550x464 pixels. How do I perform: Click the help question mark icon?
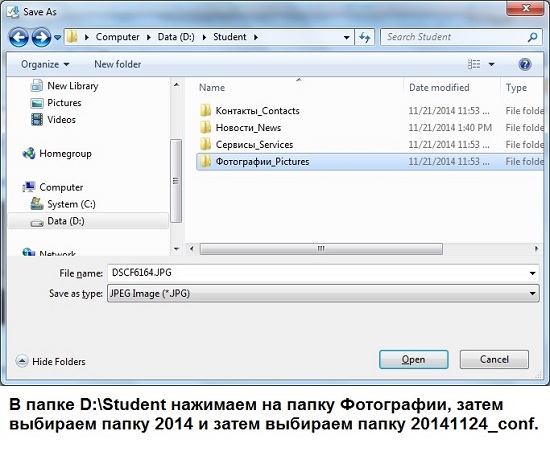coord(525,65)
